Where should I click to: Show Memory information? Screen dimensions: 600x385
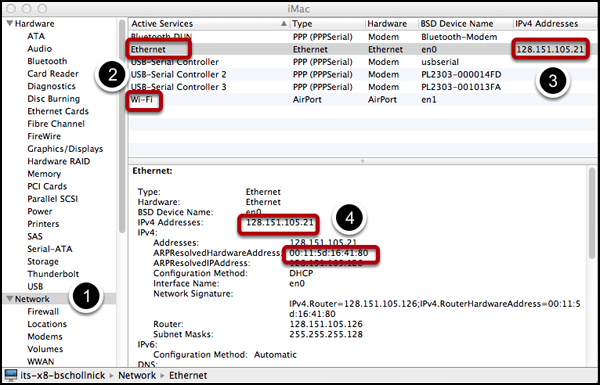pos(44,174)
